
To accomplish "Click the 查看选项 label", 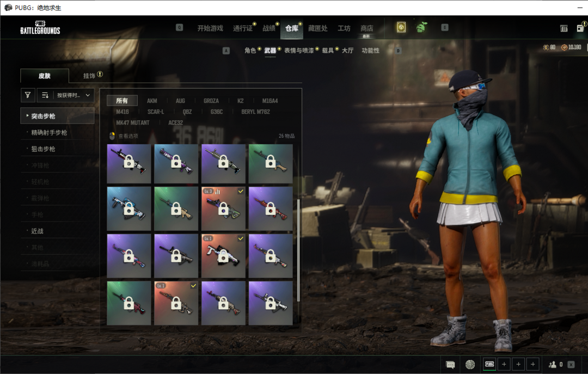I will 128,136.
